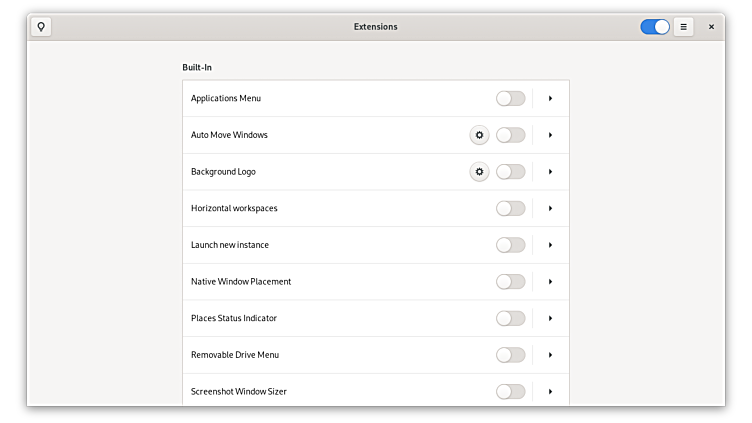Toggle the global extensions master switch
752x423 pixels.
coord(655,27)
